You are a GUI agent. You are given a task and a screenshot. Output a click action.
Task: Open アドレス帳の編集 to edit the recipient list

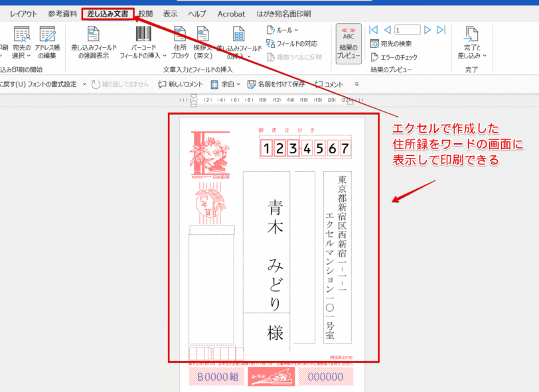46,43
